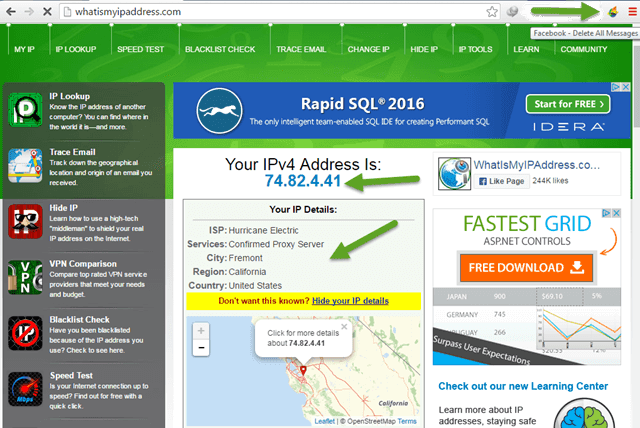The height and width of the screenshot is (428, 640).
Task: Click the colorful flame extension icon
Action: point(613,12)
